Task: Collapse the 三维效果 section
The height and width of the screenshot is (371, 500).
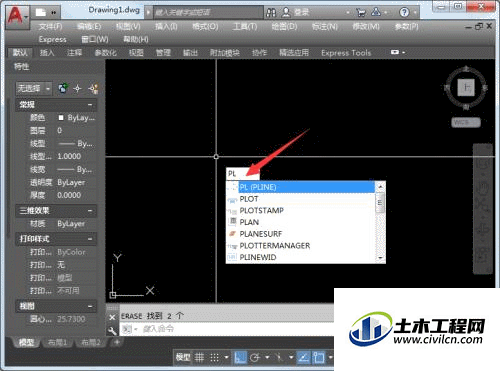Action: 90,211
